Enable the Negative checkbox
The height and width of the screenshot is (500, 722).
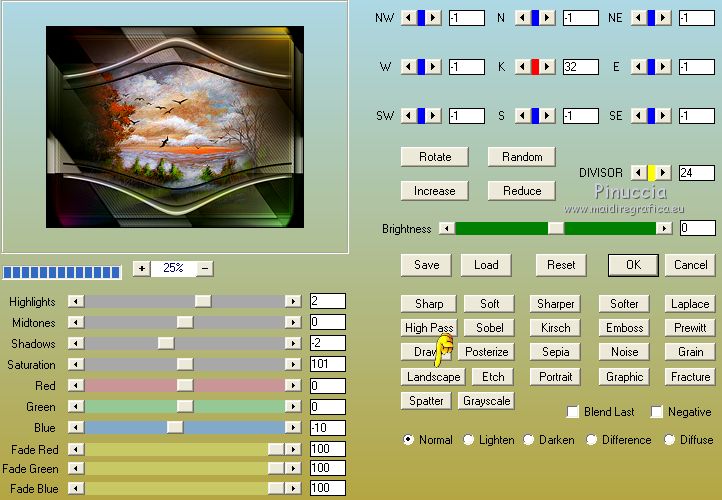657,412
